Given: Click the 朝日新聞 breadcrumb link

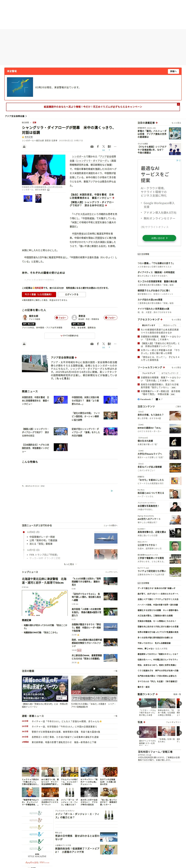Looking at the screenshot, I should [x=25, y=123].
